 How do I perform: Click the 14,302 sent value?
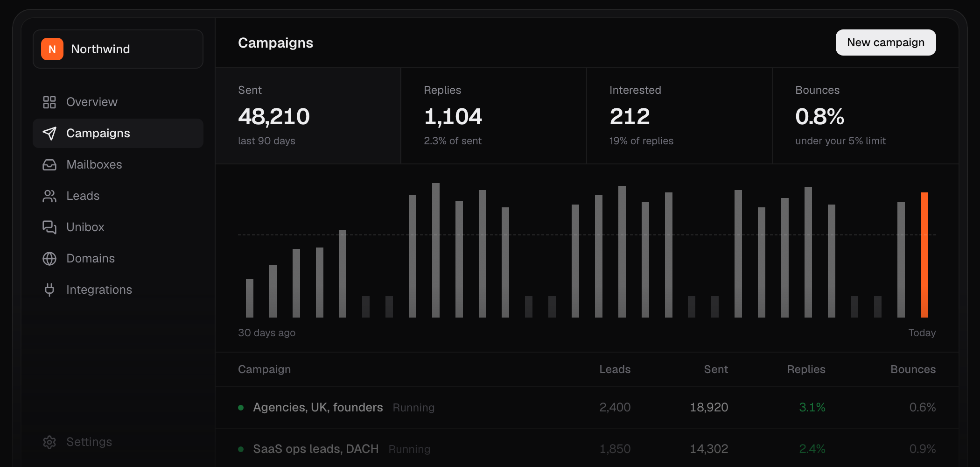pos(709,449)
